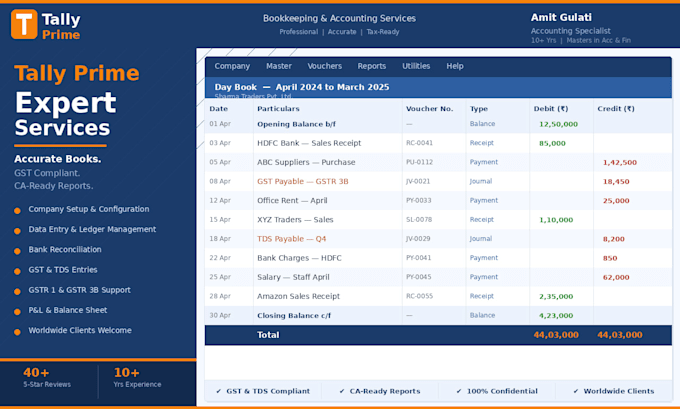Viewport: 680px width, 409px height.
Task: Click GSTR 1 & GSTR 3B Support bullet
Action: click(79, 290)
